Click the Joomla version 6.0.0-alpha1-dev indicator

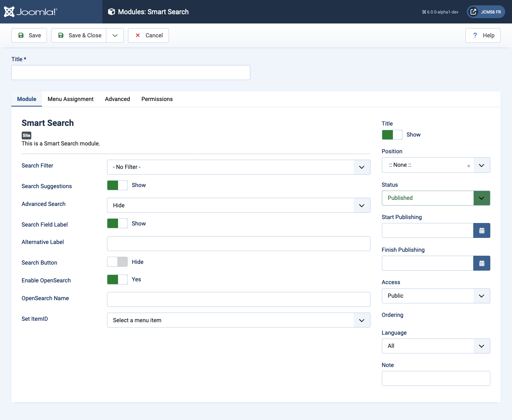pyautogui.click(x=440, y=12)
